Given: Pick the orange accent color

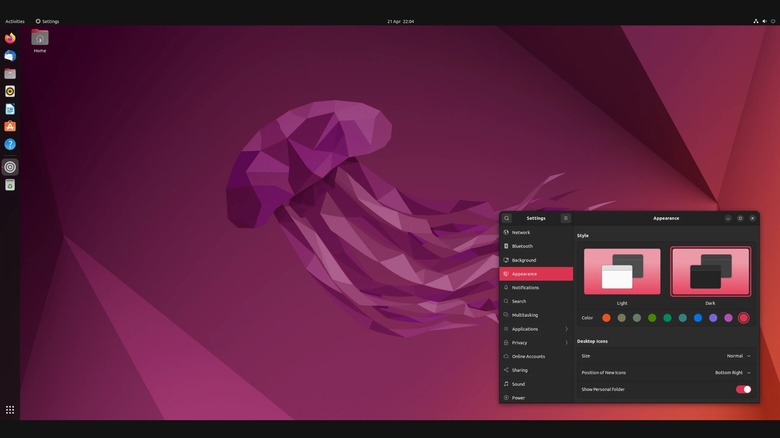Looking at the screenshot, I should (x=606, y=318).
